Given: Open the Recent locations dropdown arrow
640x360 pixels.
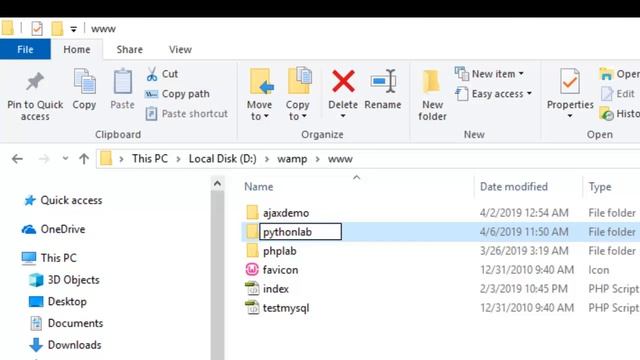Looking at the screenshot, I should pos(65,159).
